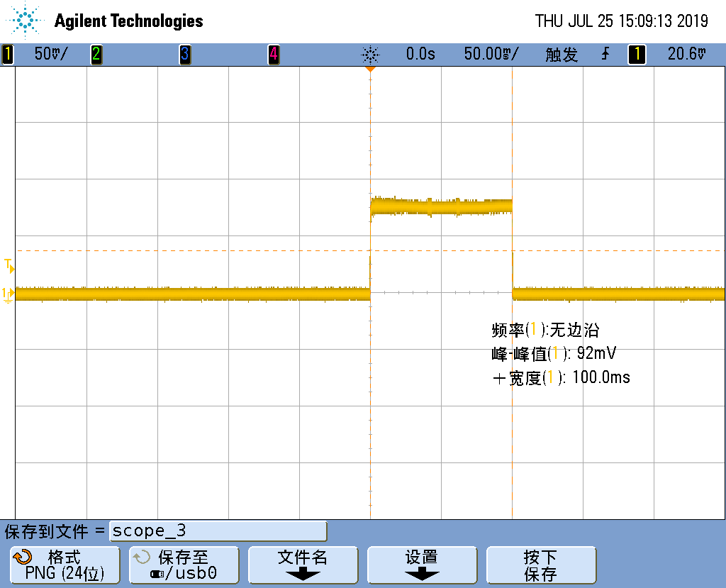Enable channel 3 display
The image size is (726, 588).
tap(184, 53)
